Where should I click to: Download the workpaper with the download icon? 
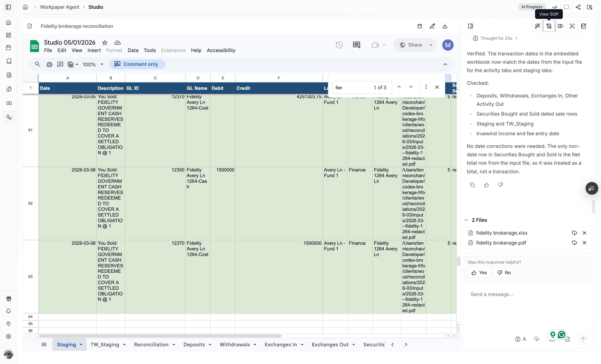(x=445, y=26)
